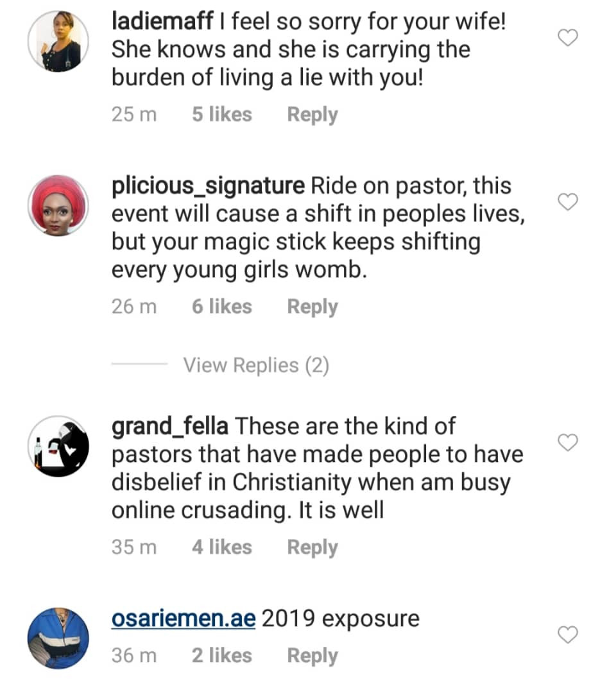This screenshot has height=693, width=616.
Task: Heart the osariemen.ae "2019 exposure" comment
Action: click(x=568, y=635)
